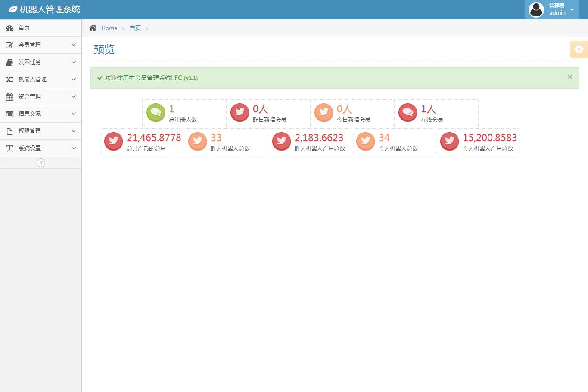Expand the 会员管理 menu
The height and width of the screenshot is (392, 588).
pyautogui.click(x=40, y=45)
